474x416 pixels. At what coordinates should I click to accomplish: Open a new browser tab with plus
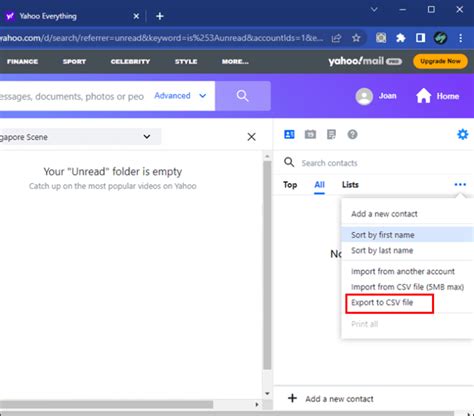[160, 16]
